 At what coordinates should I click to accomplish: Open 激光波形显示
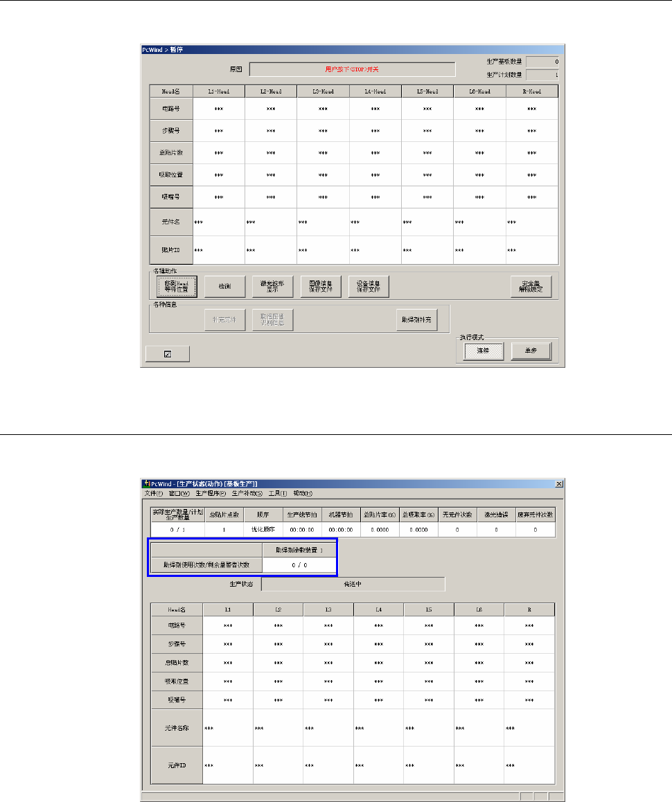tap(272, 287)
